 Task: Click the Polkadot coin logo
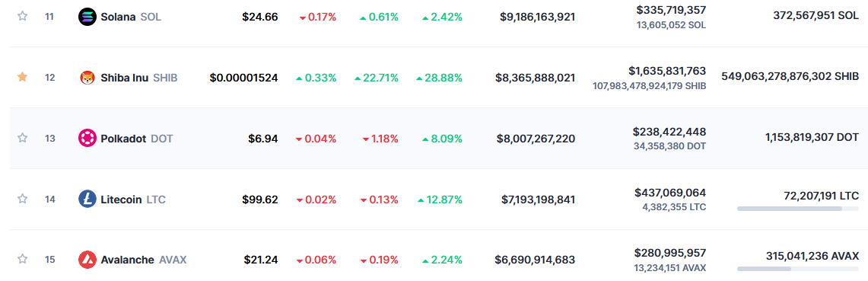87,138
